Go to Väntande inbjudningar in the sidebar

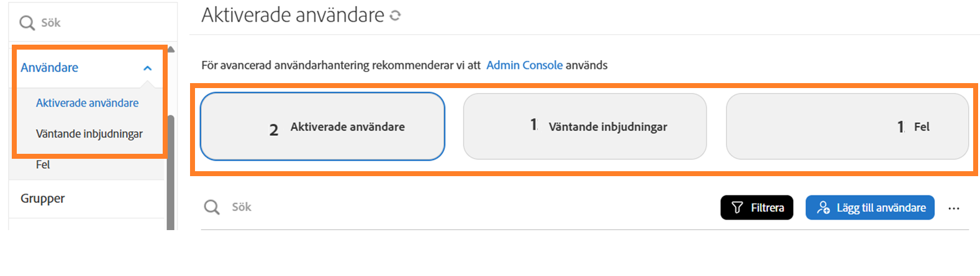(x=89, y=134)
